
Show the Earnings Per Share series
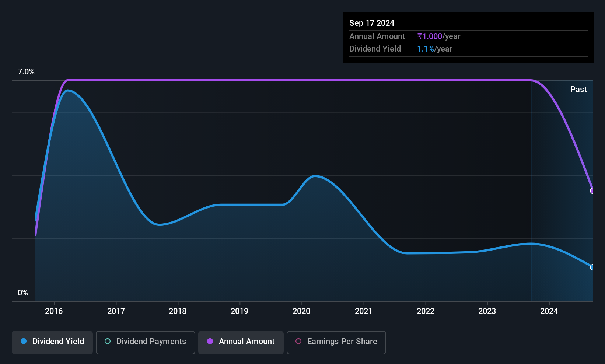(x=336, y=342)
